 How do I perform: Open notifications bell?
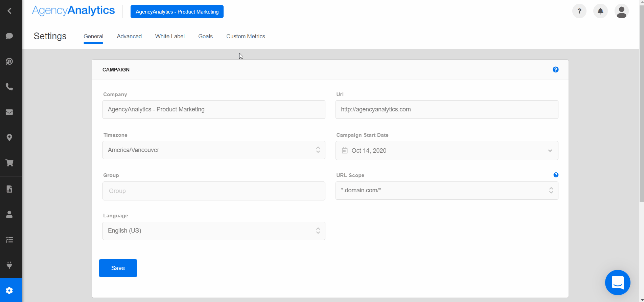tap(600, 11)
